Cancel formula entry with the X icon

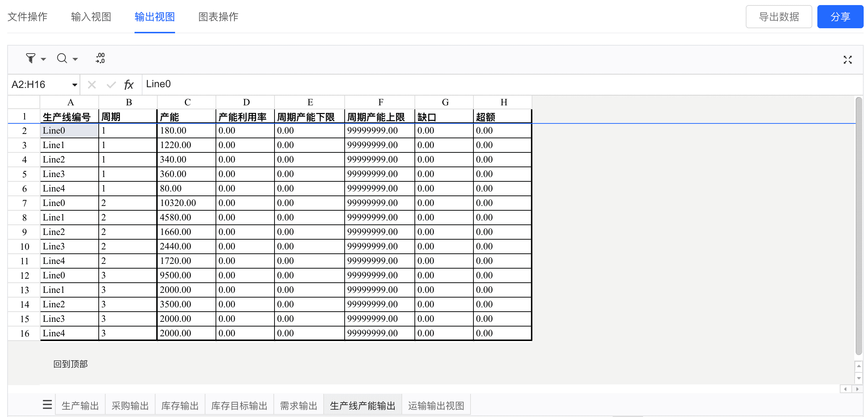point(92,85)
